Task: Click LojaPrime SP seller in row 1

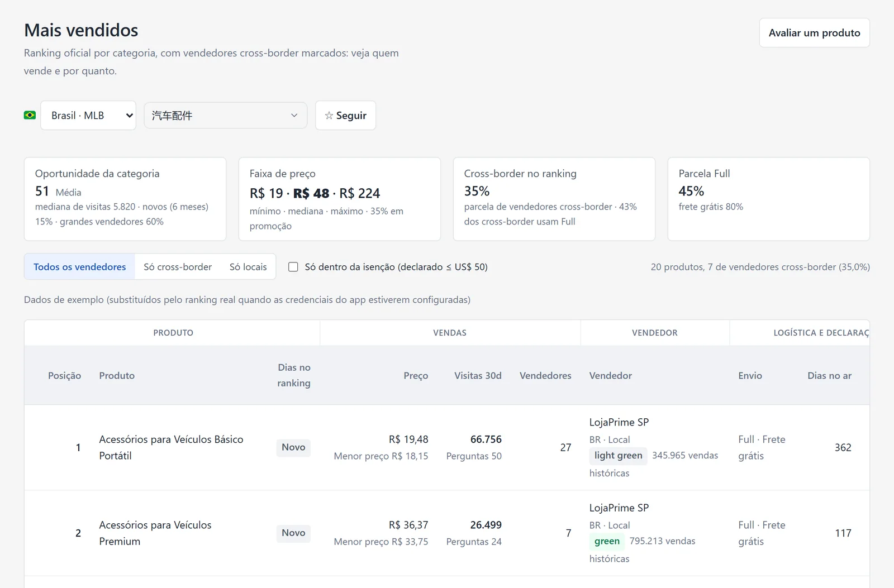Action: point(619,422)
